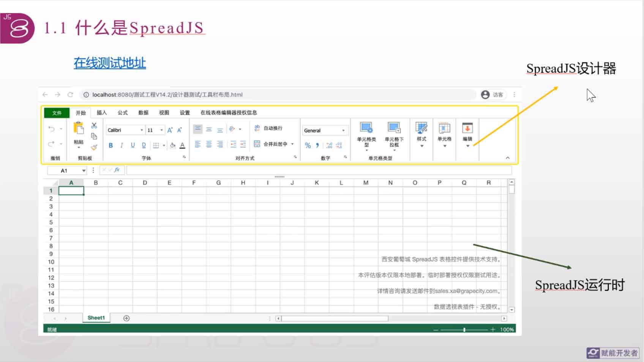
Task: Click the font color A icon
Action: click(183, 145)
